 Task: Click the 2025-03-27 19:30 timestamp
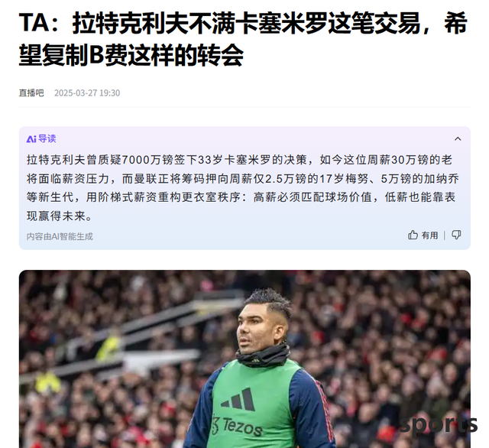[x=87, y=93]
